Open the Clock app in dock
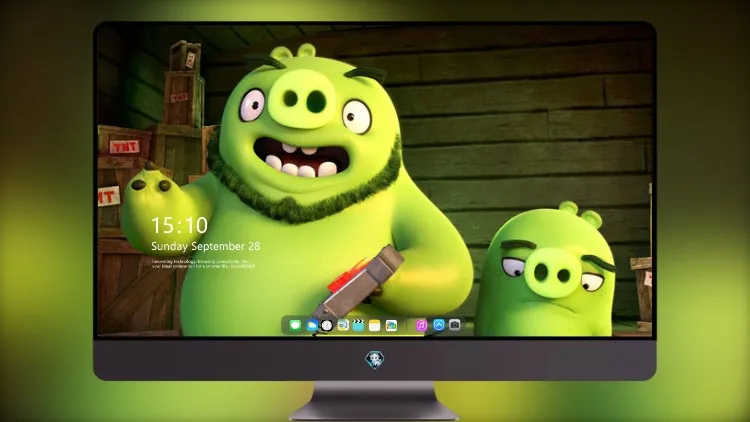 click(327, 325)
